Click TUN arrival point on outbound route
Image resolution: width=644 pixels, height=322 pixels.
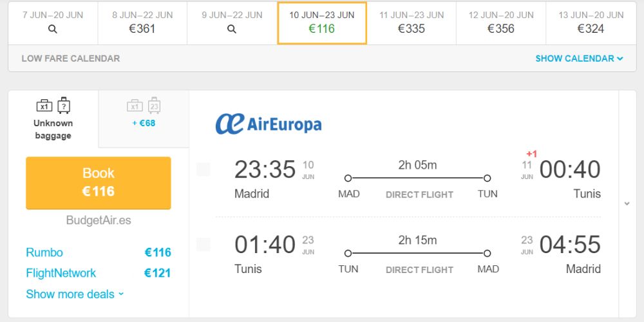click(x=487, y=178)
